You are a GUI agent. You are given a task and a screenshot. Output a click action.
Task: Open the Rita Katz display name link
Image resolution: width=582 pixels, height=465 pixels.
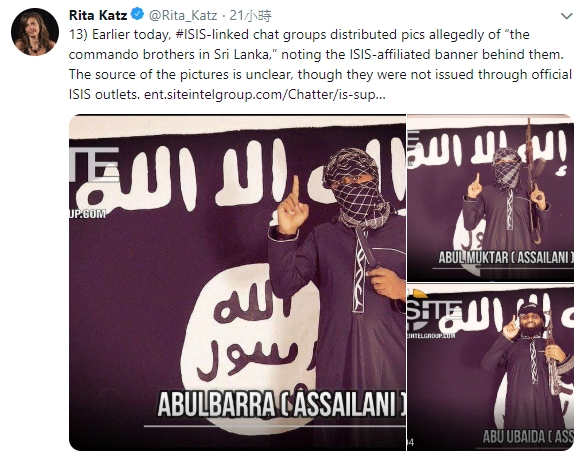pyautogui.click(x=98, y=15)
